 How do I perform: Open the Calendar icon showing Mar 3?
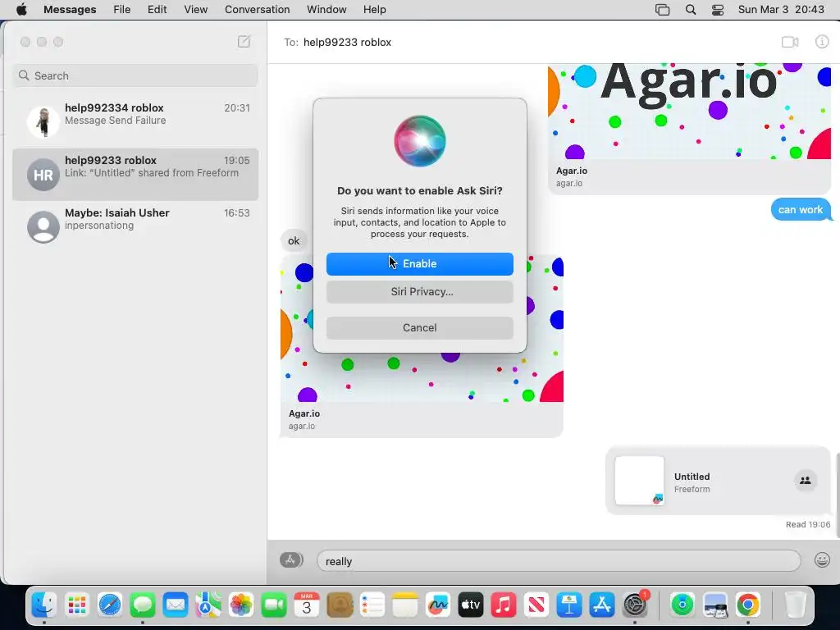point(307,605)
